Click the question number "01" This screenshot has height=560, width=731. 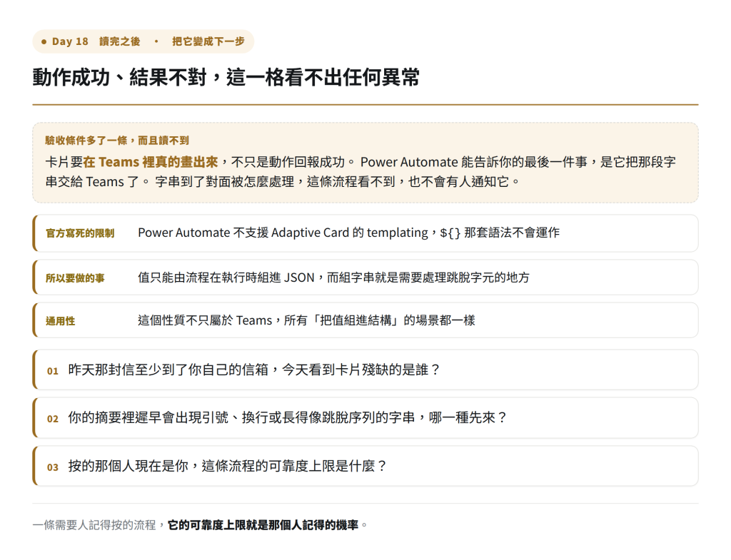[x=53, y=371]
